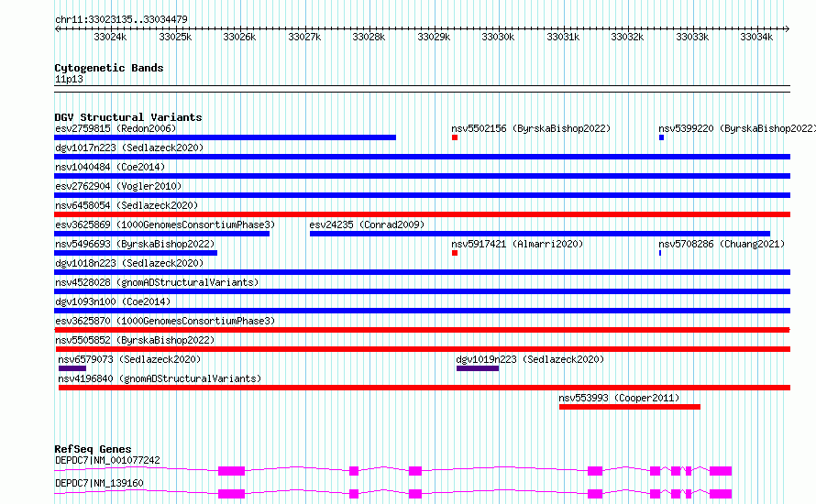Click the RefSeq Genes track title
This screenshot has height=504, width=816.
pos(93,449)
